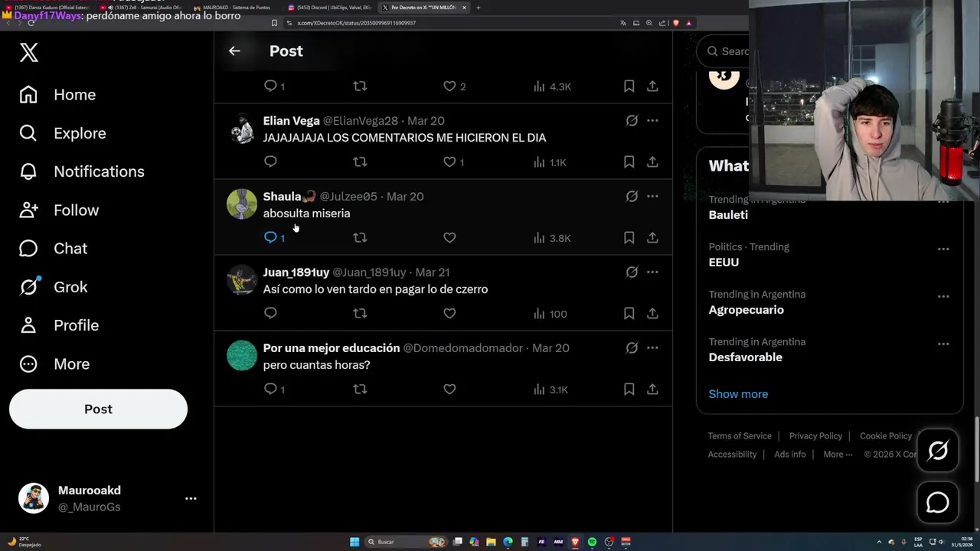This screenshot has height=551, width=980.
Task: Bookmark Juan_1891uy's comment
Action: tap(629, 313)
